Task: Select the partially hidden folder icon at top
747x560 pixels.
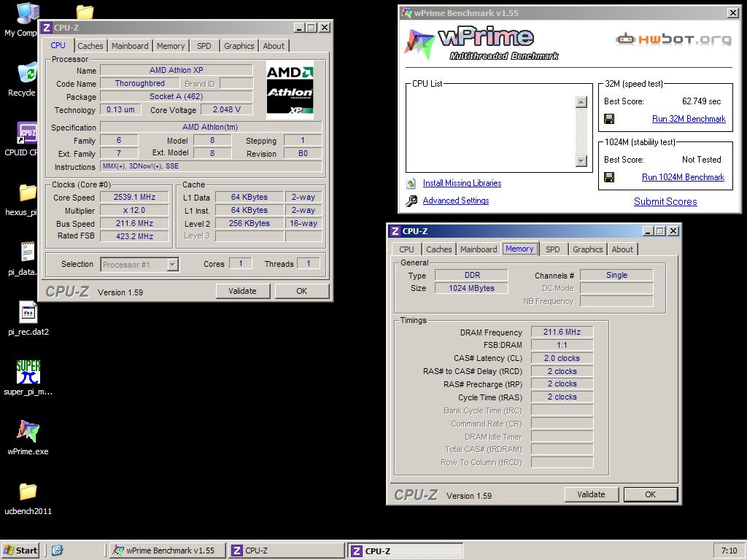Action: click(85, 12)
